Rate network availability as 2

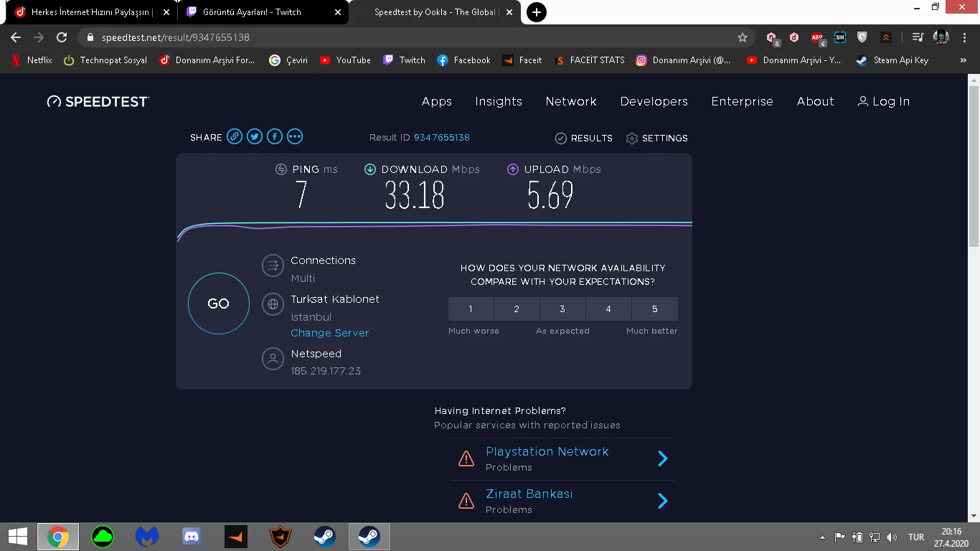coord(517,309)
